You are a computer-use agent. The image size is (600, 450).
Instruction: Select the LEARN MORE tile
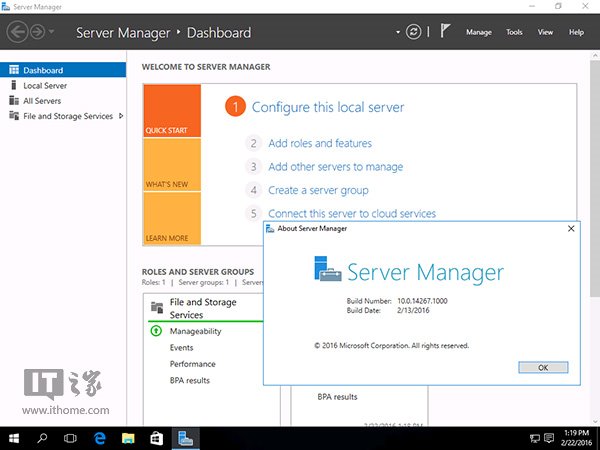point(172,218)
